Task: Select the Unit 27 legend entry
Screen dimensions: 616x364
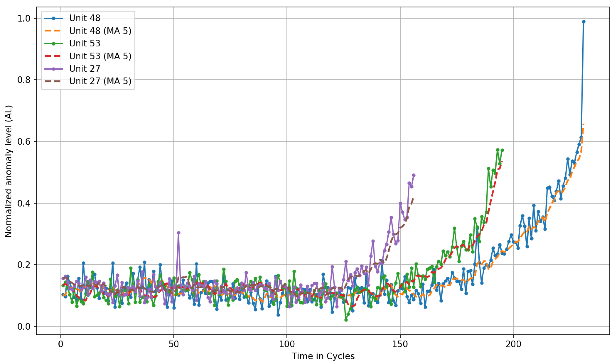Action: tap(85, 69)
